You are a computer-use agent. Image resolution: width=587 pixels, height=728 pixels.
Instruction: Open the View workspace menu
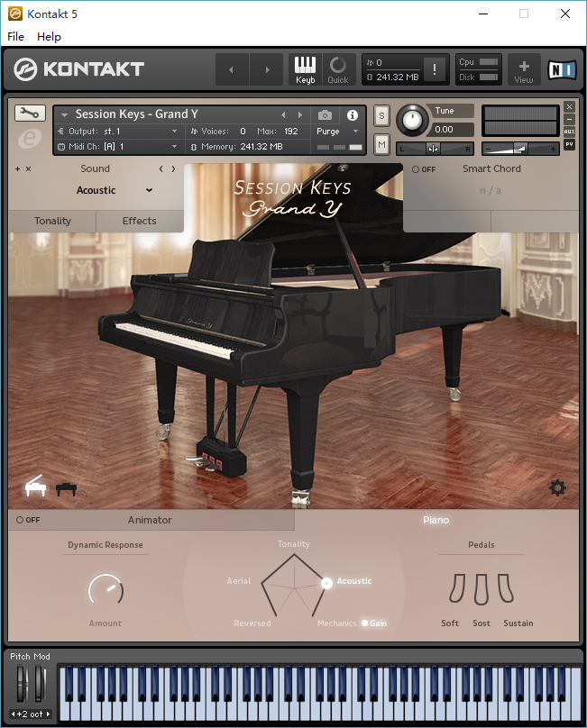(x=524, y=69)
